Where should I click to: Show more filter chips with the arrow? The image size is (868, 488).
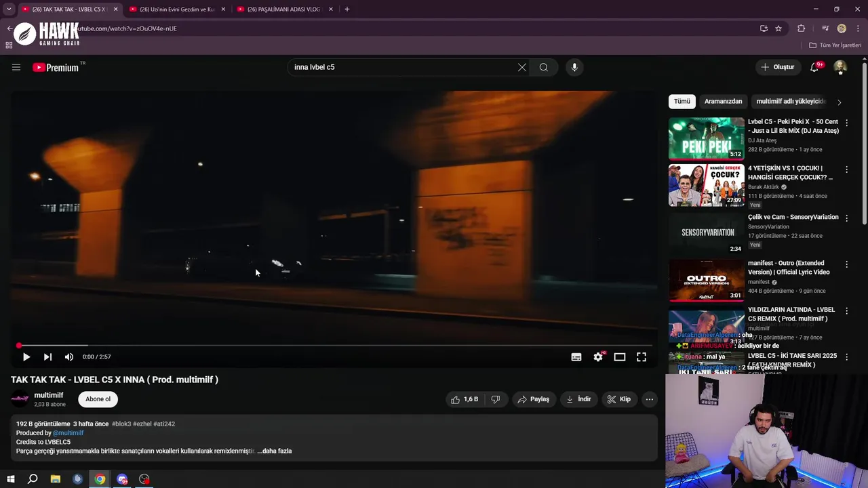[840, 102]
